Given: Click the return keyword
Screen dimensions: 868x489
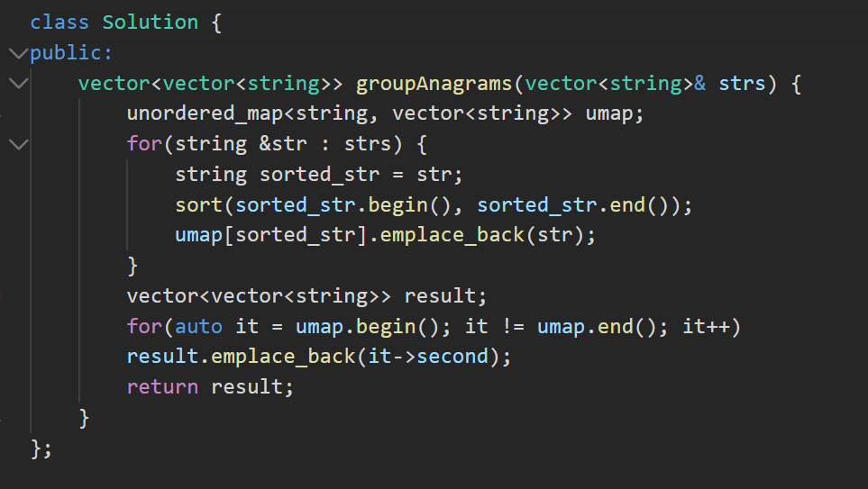Looking at the screenshot, I should 162,387.
